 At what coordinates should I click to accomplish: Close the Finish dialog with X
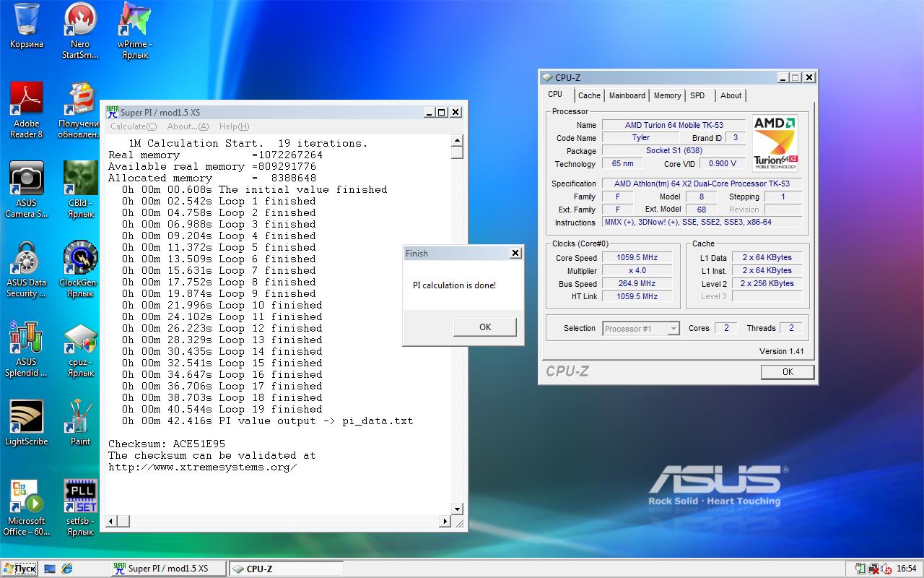[x=515, y=253]
